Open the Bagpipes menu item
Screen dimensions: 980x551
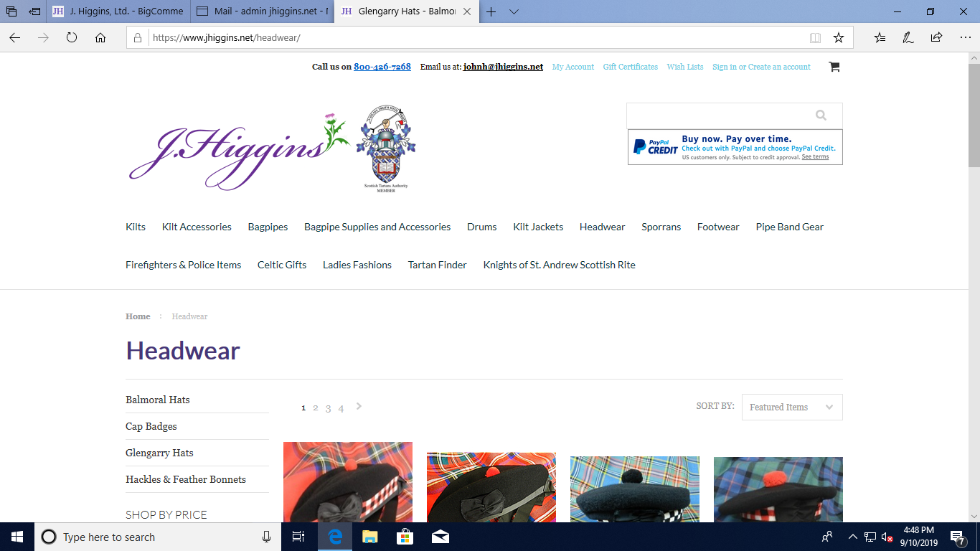tap(268, 227)
